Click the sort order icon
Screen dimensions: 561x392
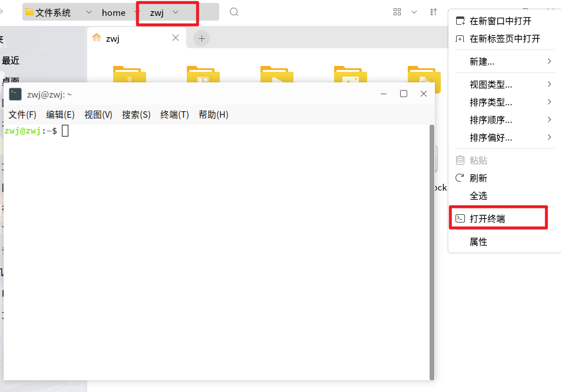(434, 12)
